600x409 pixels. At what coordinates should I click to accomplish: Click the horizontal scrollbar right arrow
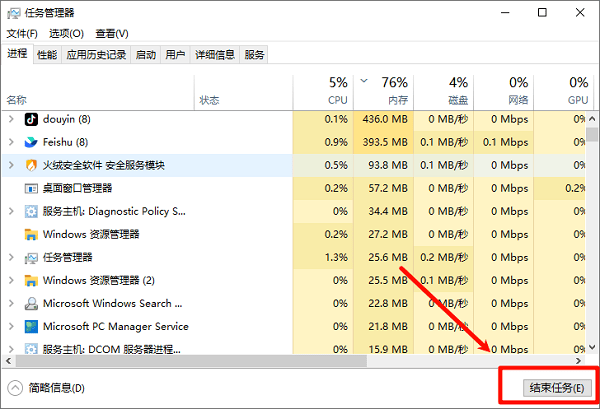578,360
